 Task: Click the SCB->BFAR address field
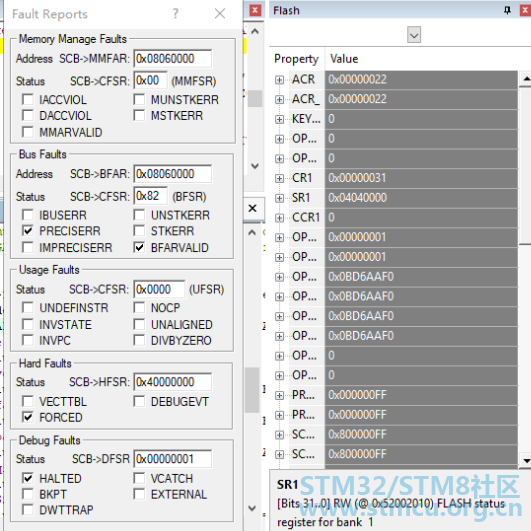pyautogui.click(x=173, y=174)
